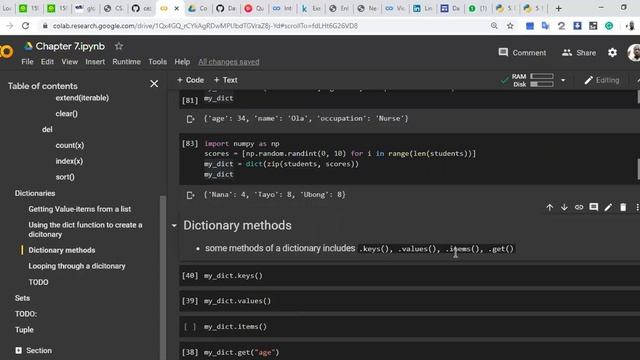Screen dimensions: 640x360
Task: Open the Comment panel
Action: click(x=522, y=53)
